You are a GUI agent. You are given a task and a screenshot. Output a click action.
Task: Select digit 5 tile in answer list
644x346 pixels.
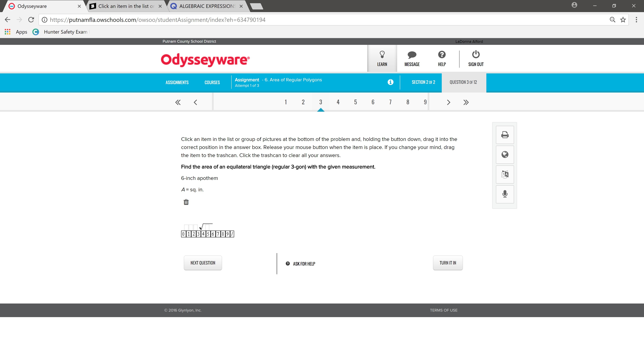pos(208,234)
